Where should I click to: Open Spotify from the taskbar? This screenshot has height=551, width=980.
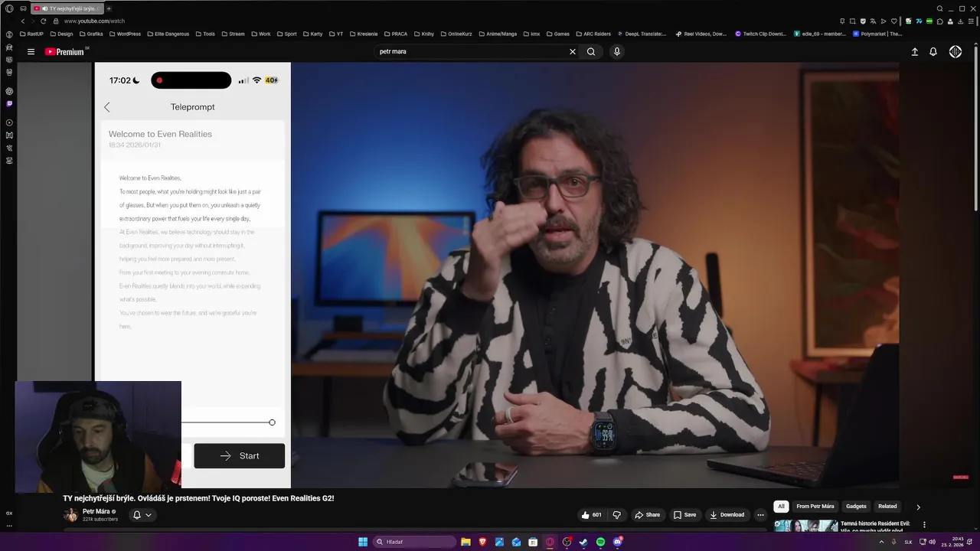tap(600, 542)
